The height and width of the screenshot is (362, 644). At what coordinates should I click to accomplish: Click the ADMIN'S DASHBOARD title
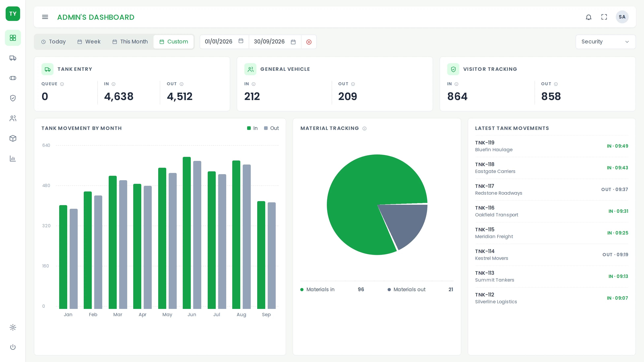coord(96,17)
